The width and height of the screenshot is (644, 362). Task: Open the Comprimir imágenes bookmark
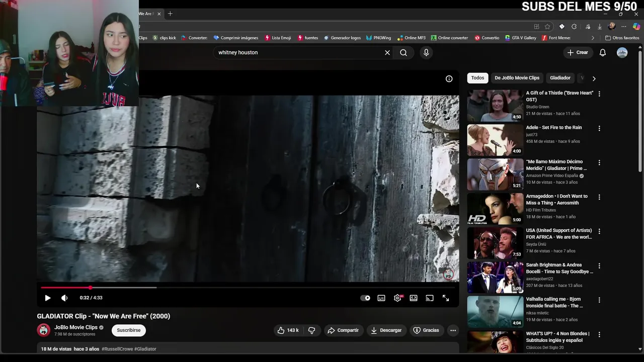235,38
